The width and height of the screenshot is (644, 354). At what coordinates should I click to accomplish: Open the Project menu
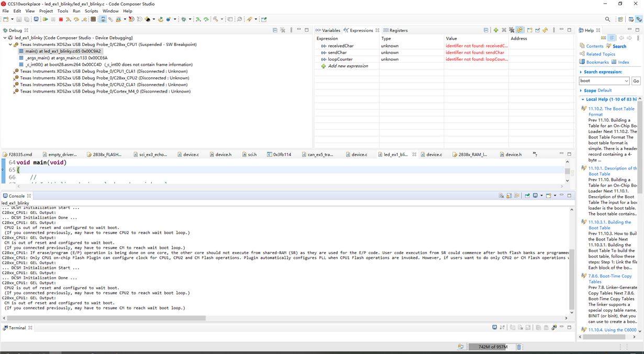[46, 11]
